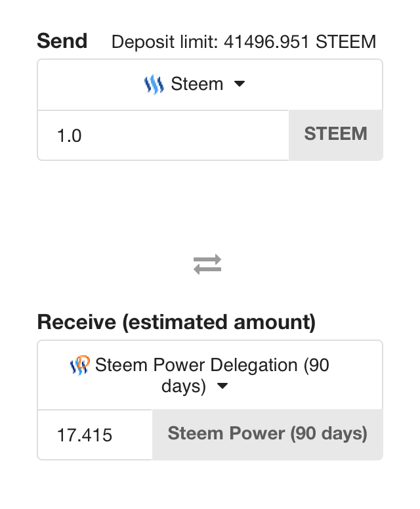
Task: Click the 1.0 value in Send field
Action: (69, 136)
